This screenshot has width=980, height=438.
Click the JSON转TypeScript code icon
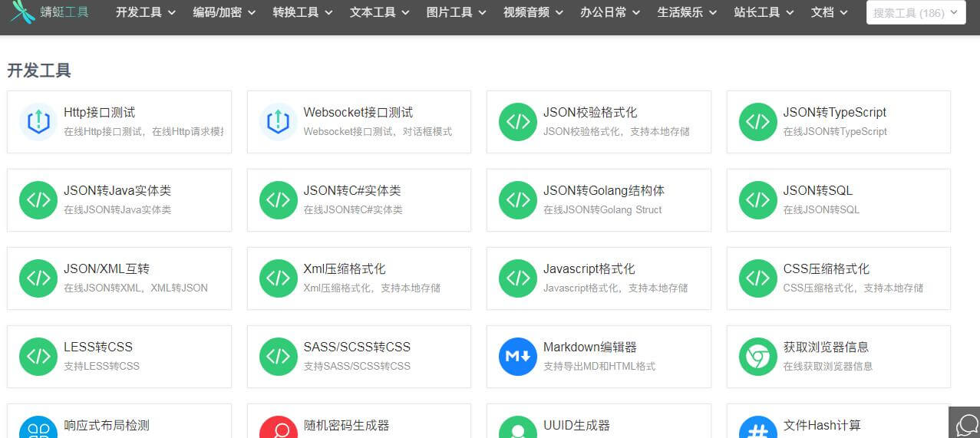(x=758, y=122)
